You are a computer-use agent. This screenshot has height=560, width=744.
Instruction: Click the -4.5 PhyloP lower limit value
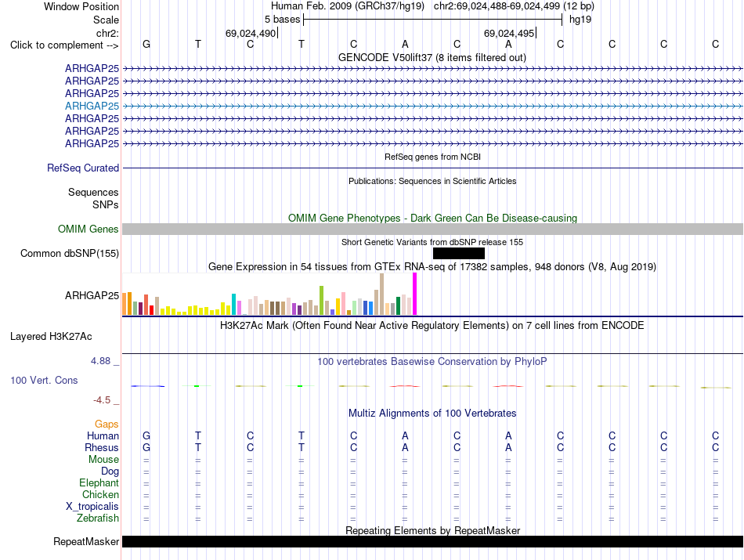[x=102, y=400]
